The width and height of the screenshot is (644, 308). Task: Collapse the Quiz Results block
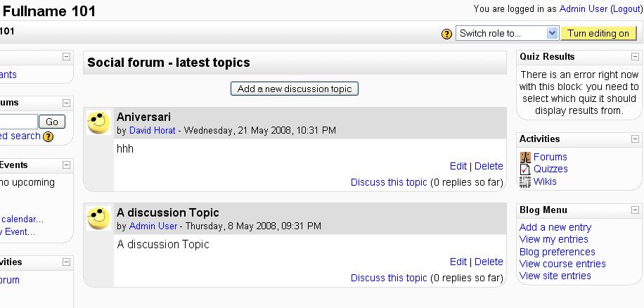pyautogui.click(x=635, y=57)
